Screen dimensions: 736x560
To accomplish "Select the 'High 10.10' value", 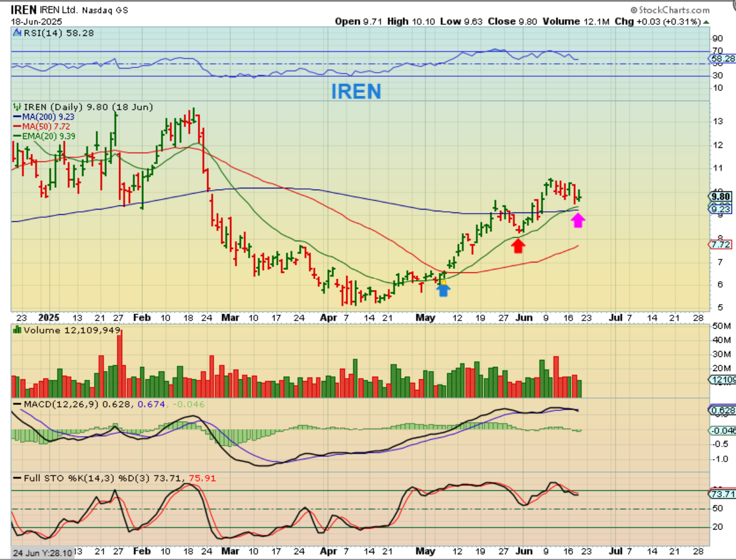I will pos(411,22).
